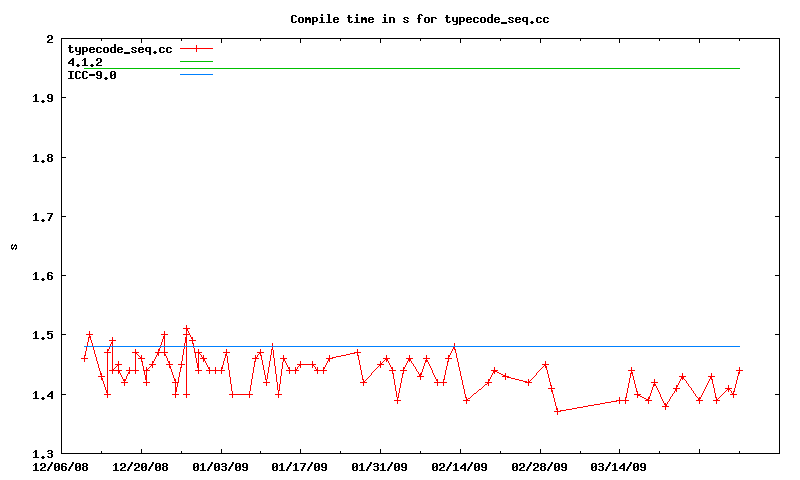Image resolution: width=800 pixels, height=480 pixels.
Task: Click the 1.5 y-axis tick label
Action: click(x=42, y=335)
